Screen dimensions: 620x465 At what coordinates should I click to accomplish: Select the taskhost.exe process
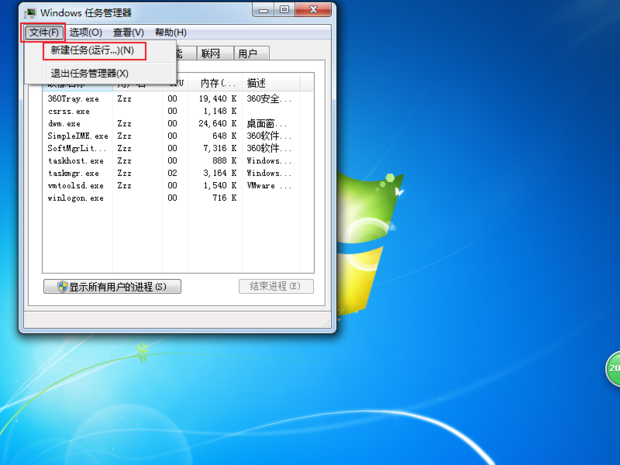click(76, 161)
